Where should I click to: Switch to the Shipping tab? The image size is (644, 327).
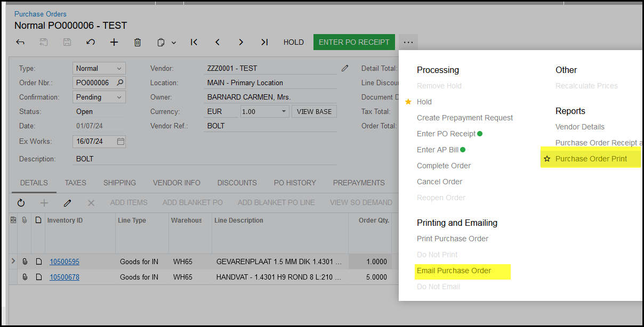tap(119, 183)
